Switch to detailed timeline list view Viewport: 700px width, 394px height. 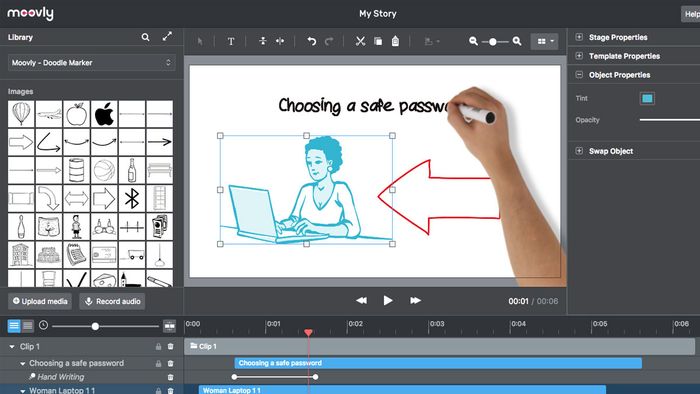coord(14,326)
